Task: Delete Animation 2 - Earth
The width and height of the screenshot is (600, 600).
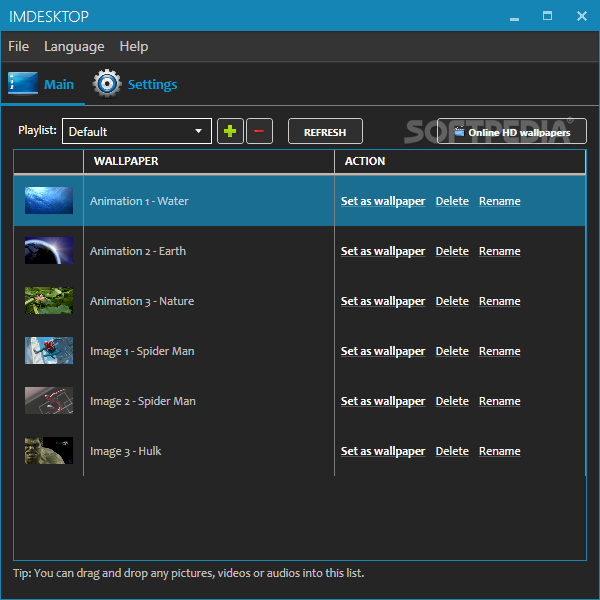Action: click(452, 251)
